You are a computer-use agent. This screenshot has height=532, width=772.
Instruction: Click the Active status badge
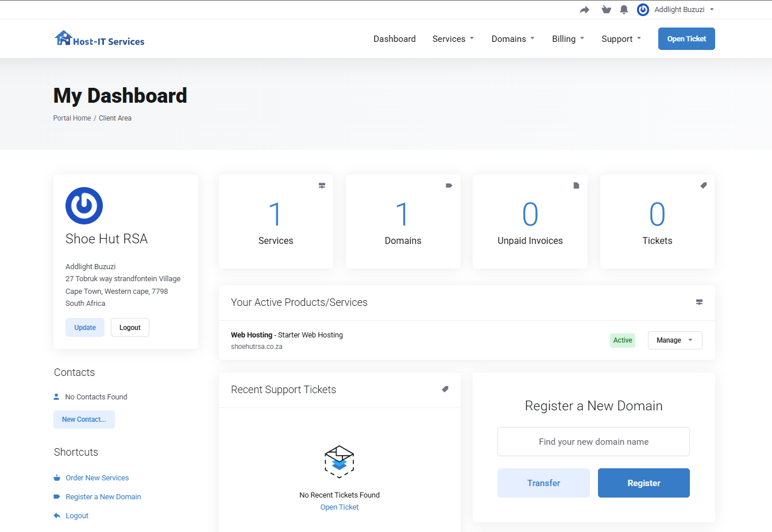(623, 340)
